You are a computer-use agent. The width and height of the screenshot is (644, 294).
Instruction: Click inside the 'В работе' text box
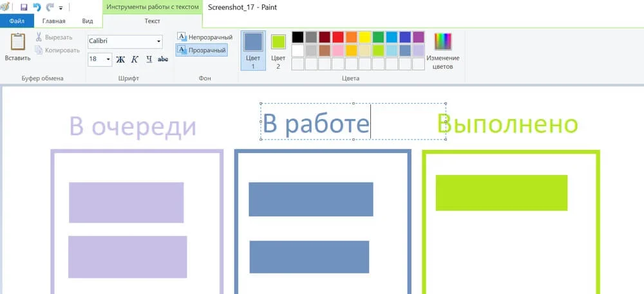coord(353,122)
